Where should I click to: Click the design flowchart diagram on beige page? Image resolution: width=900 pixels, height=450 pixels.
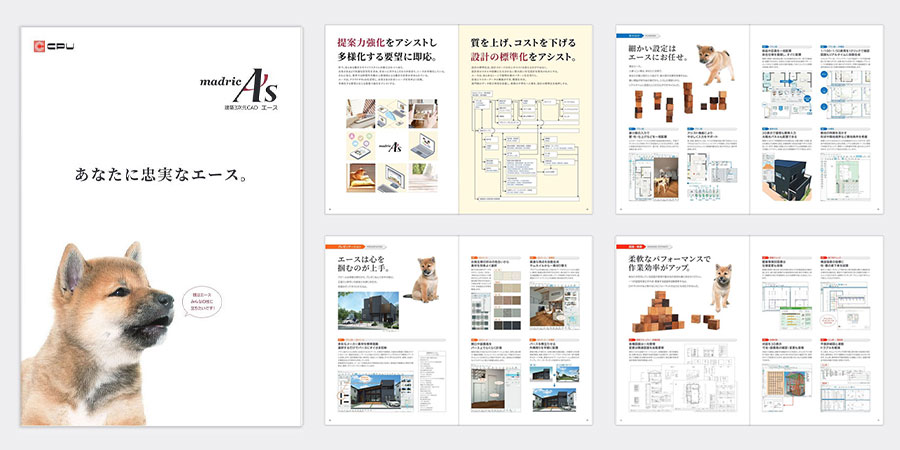[522, 140]
